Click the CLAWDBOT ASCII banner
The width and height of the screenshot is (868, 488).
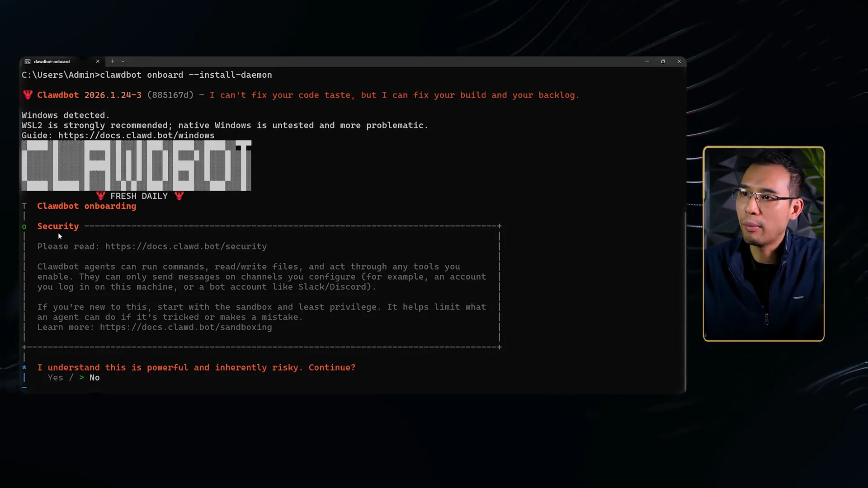point(136,165)
